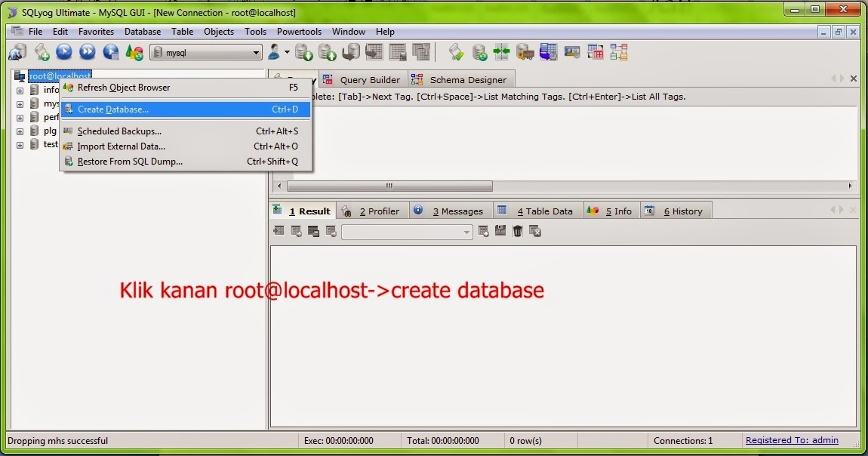The height and width of the screenshot is (456, 868).
Task: Choose Create Database from context menu
Action: [x=186, y=109]
